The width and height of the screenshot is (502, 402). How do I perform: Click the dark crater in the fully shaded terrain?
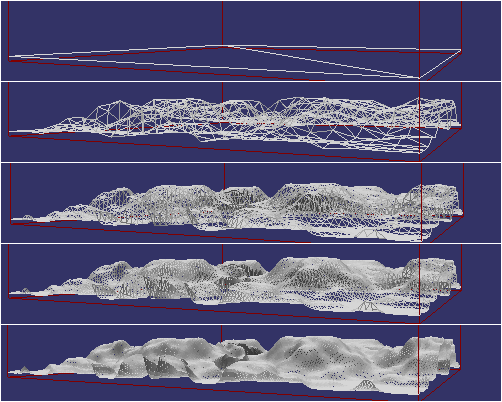252,349
